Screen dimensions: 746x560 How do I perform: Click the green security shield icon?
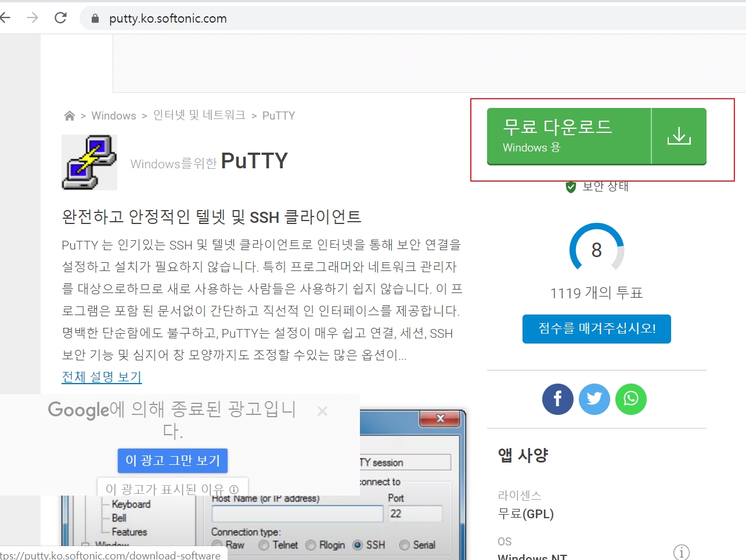point(571,187)
